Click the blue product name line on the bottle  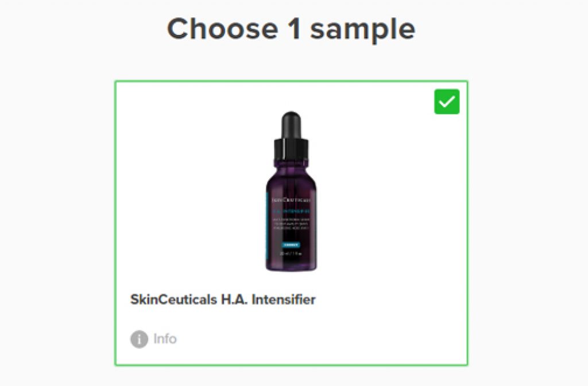click(x=291, y=211)
